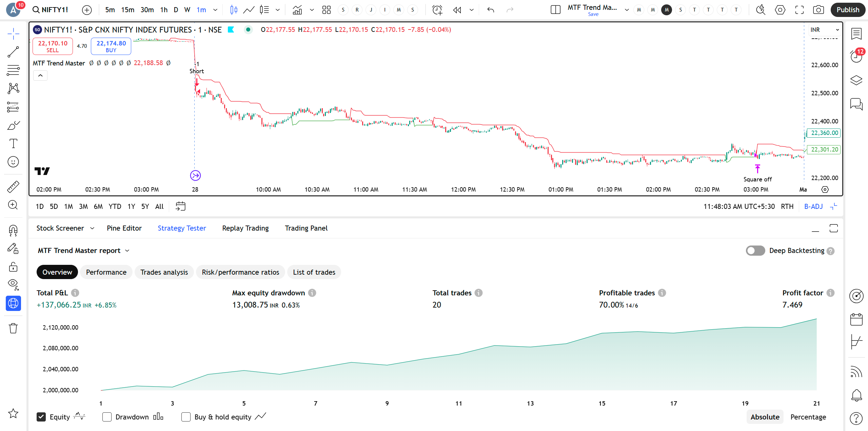Screen dimensions: 868x431
Task: Enter fullscreen mode
Action: (x=800, y=10)
